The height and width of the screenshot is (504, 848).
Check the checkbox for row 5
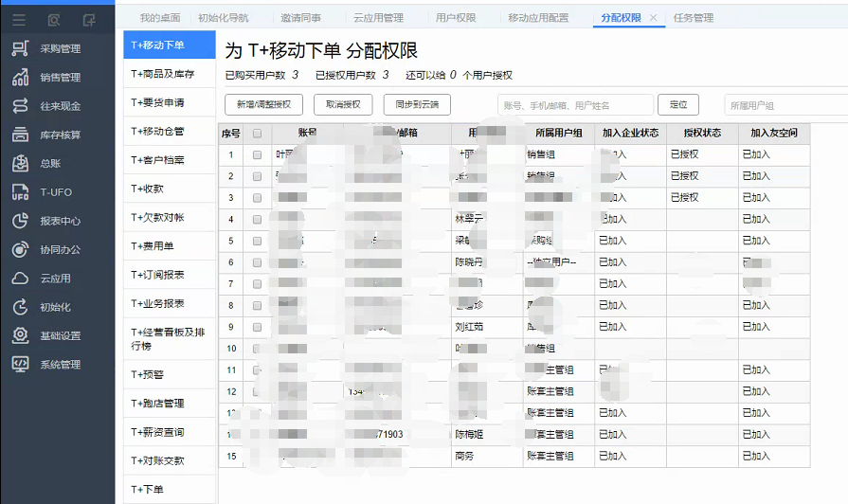[258, 242]
